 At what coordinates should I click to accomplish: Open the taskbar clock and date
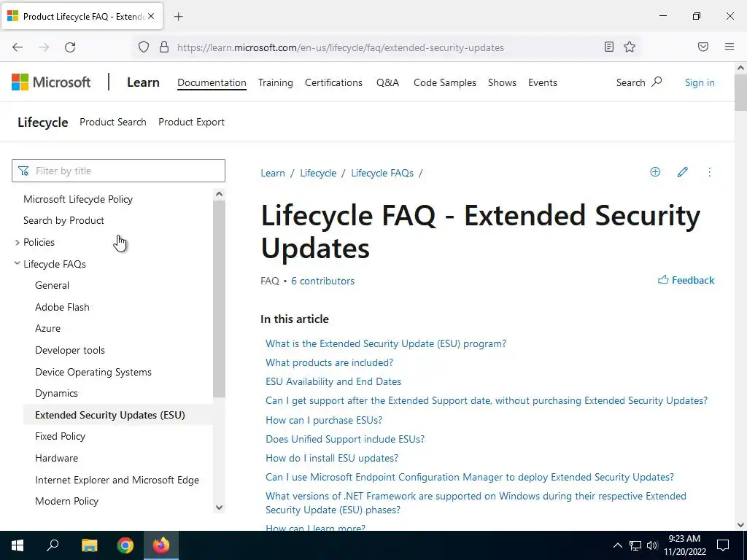coord(684,545)
